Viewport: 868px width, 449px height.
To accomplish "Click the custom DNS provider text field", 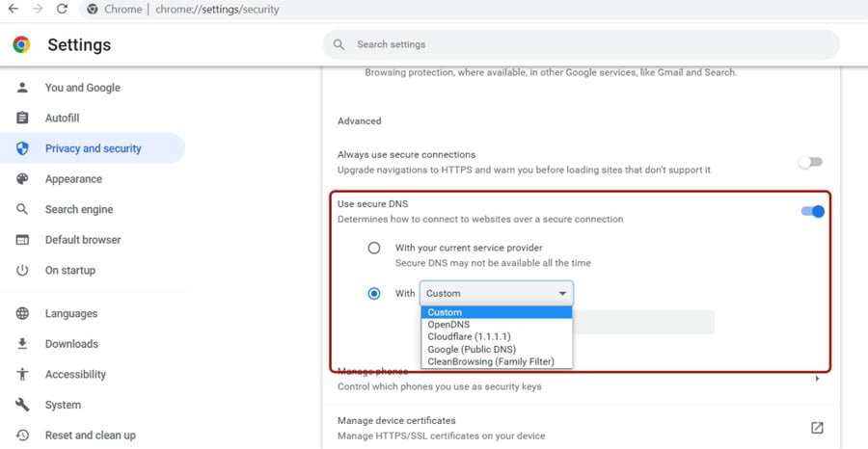I will [644, 323].
